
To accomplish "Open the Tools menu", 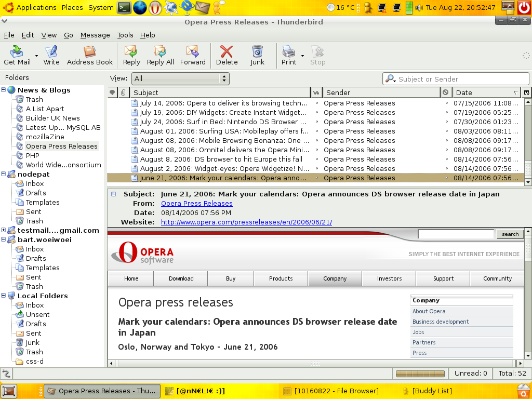I will click(125, 35).
